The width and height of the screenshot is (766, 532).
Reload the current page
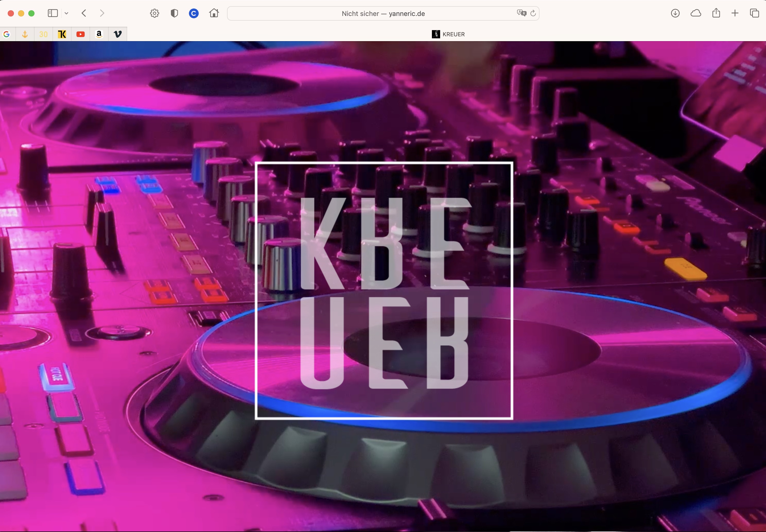(533, 13)
